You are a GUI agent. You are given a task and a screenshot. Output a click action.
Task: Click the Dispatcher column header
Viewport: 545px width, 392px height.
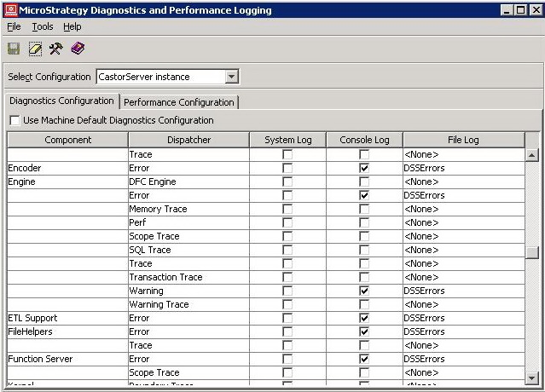[x=188, y=140]
